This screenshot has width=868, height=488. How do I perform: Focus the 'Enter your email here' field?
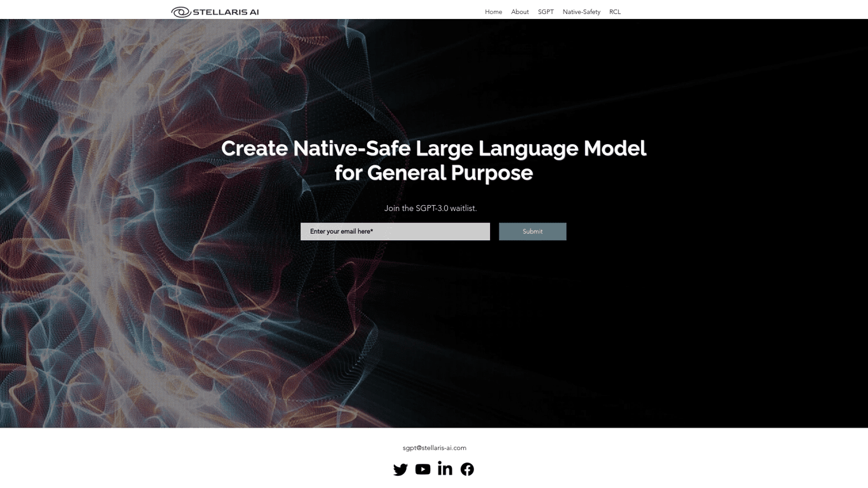point(395,231)
